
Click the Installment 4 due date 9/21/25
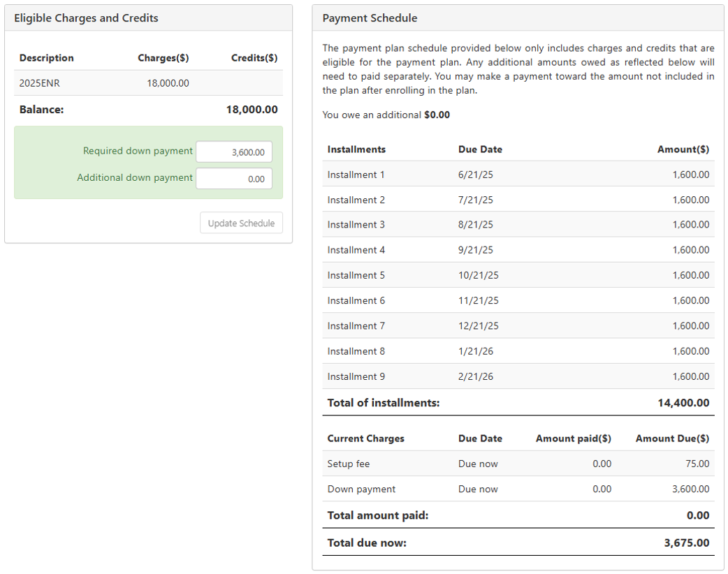pyautogui.click(x=475, y=250)
